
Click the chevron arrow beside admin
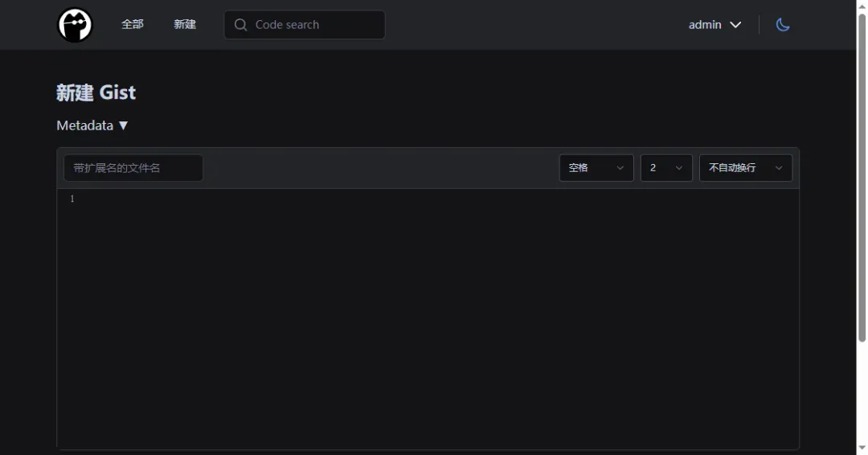pos(735,25)
